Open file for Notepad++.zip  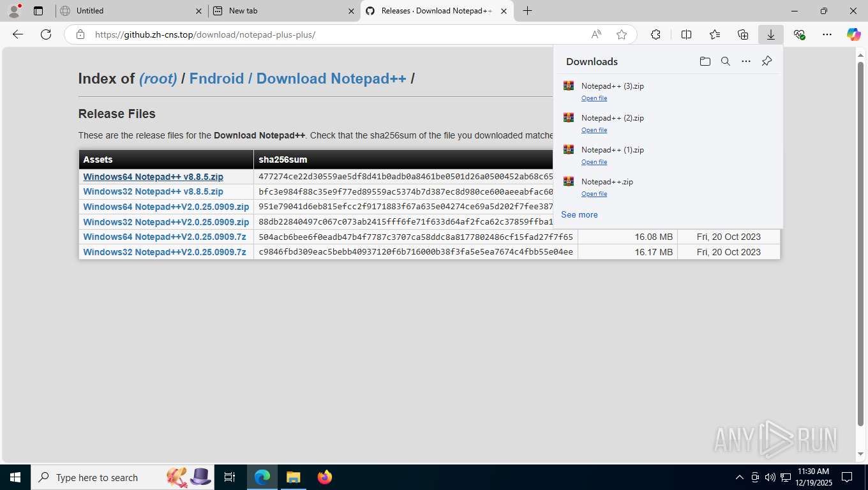coord(594,194)
